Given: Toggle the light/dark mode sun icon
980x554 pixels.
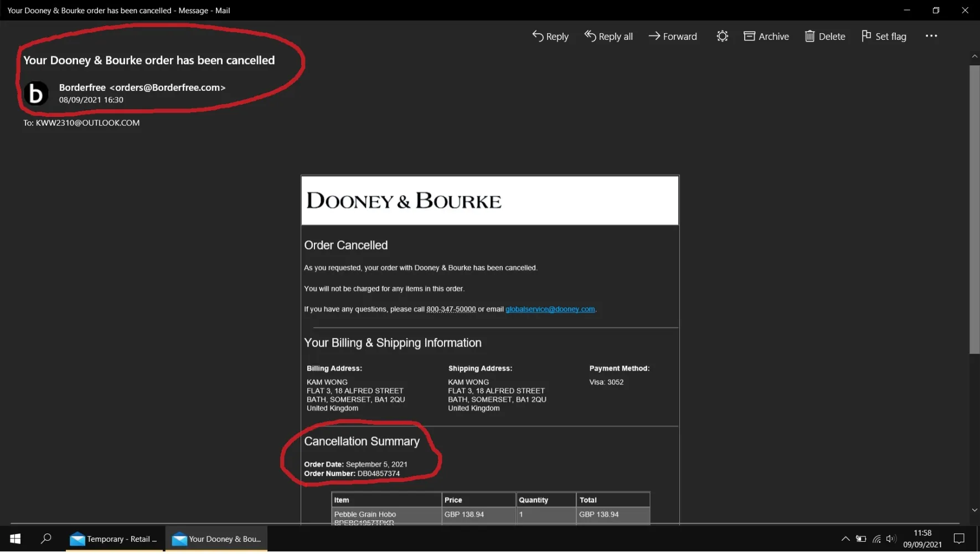Looking at the screenshot, I should 722,37.
